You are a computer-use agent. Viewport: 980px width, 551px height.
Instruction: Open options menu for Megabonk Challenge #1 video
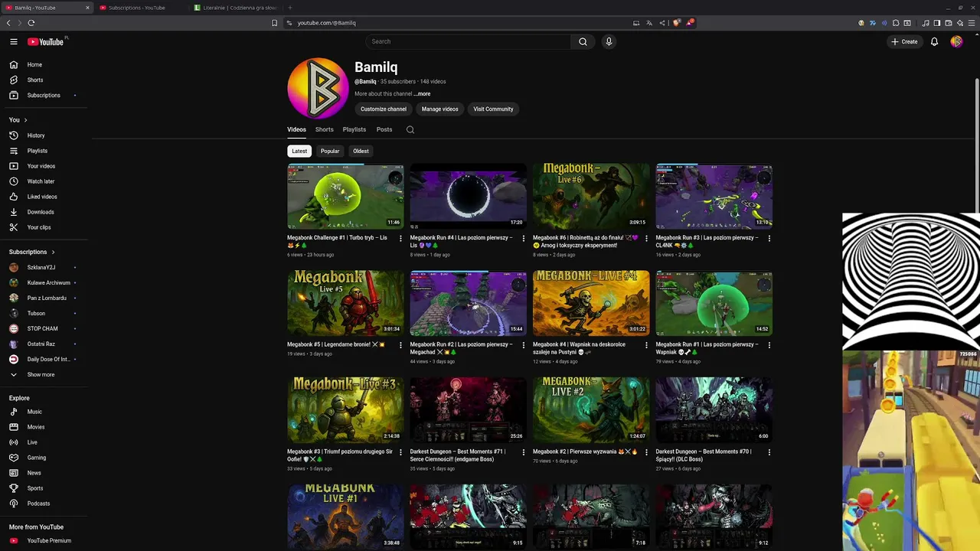(x=400, y=238)
